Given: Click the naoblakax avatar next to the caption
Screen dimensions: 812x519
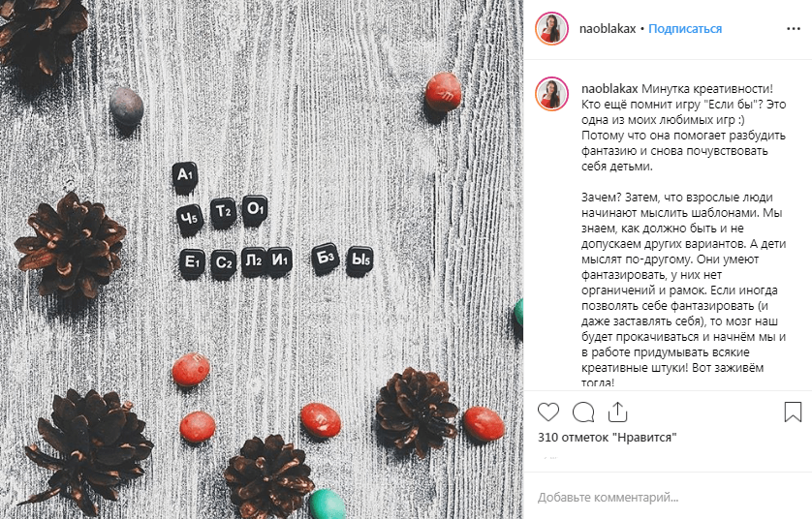Looking at the screenshot, I should [x=551, y=94].
